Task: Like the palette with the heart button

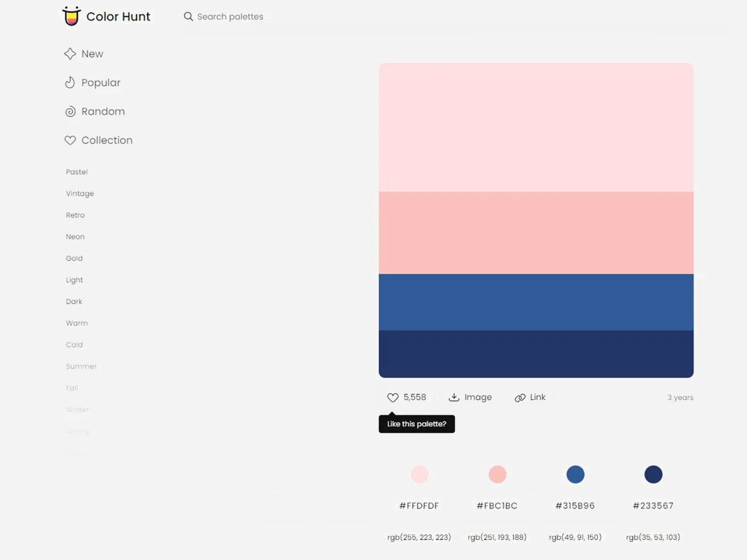Action: tap(393, 398)
